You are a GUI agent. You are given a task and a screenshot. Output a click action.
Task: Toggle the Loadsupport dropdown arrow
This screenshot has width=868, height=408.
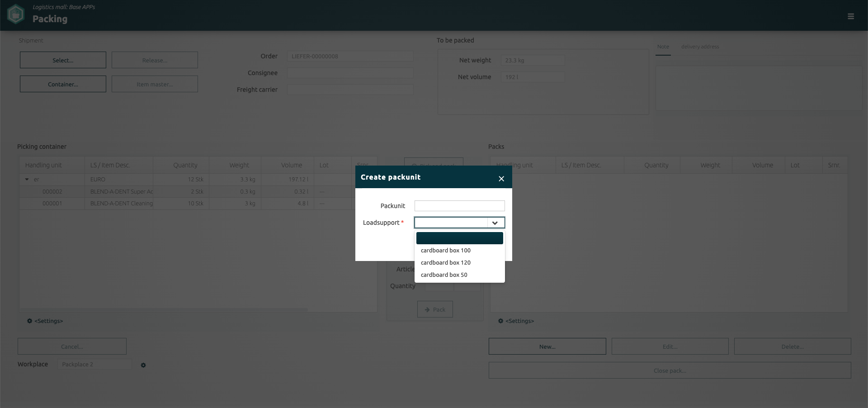(x=495, y=223)
